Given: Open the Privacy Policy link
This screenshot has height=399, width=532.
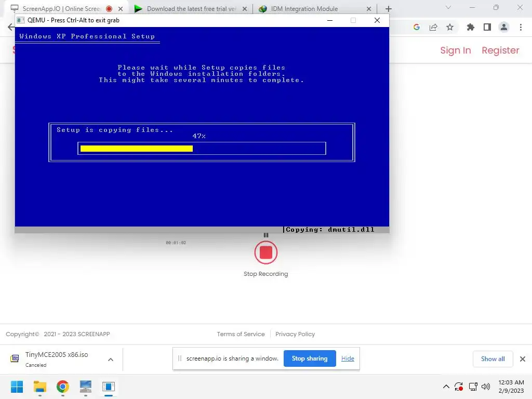Looking at the screenshot, I should pyautogui.click(x=295, y=334).
